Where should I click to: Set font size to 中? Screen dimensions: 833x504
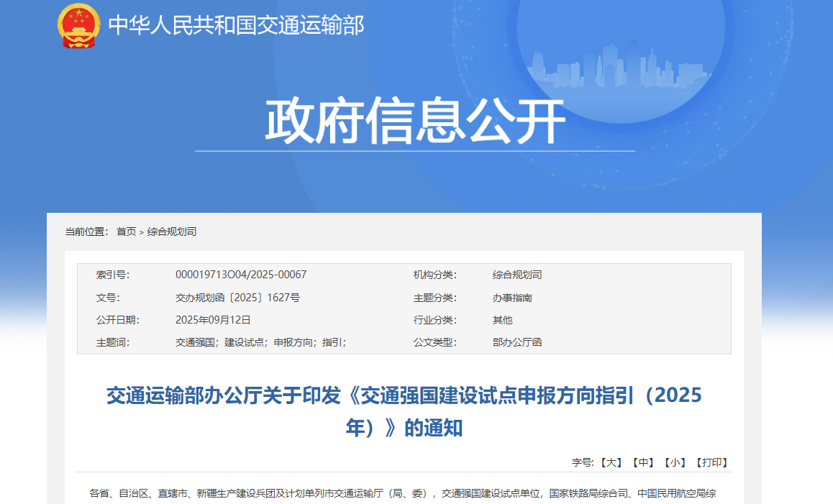[642, 462]
